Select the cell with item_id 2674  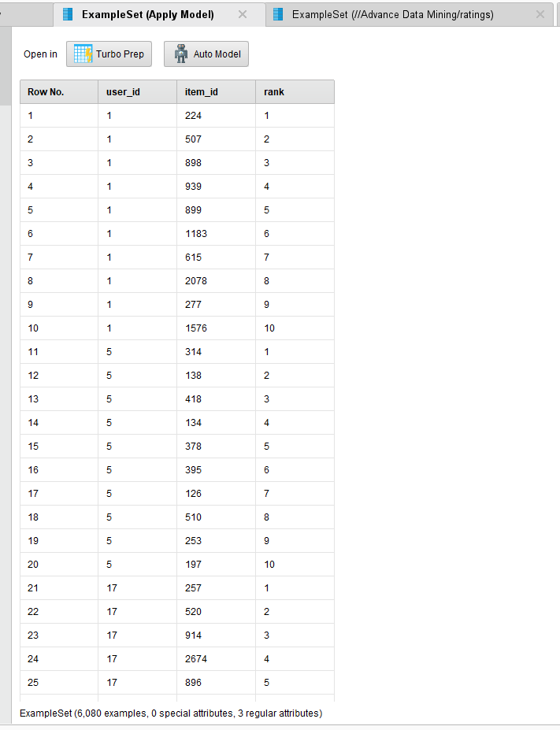tap(217, 659)
